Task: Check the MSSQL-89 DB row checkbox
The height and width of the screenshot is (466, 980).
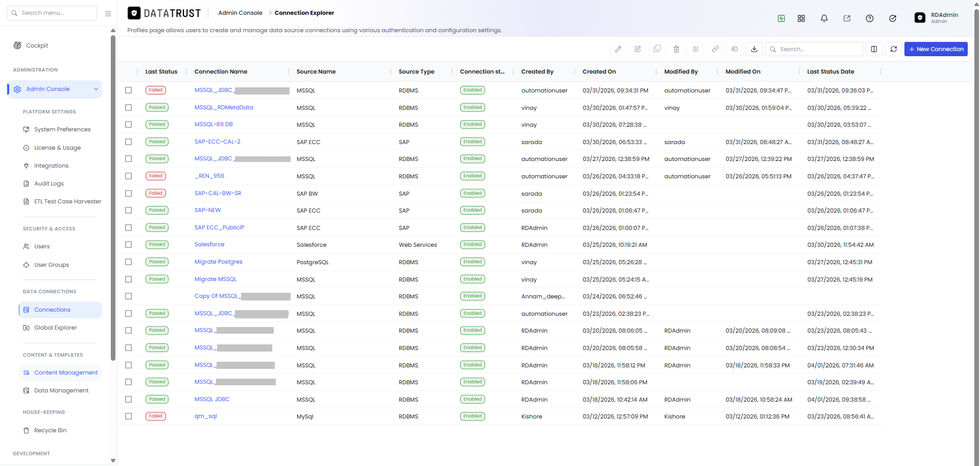Action: (128, 124)
